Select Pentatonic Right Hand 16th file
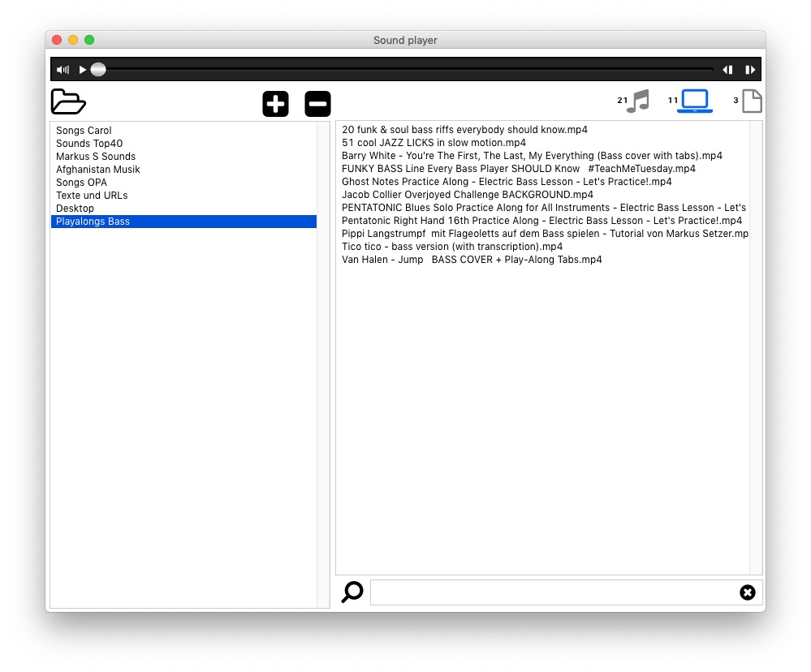811x672 pixels. point(542,221)
